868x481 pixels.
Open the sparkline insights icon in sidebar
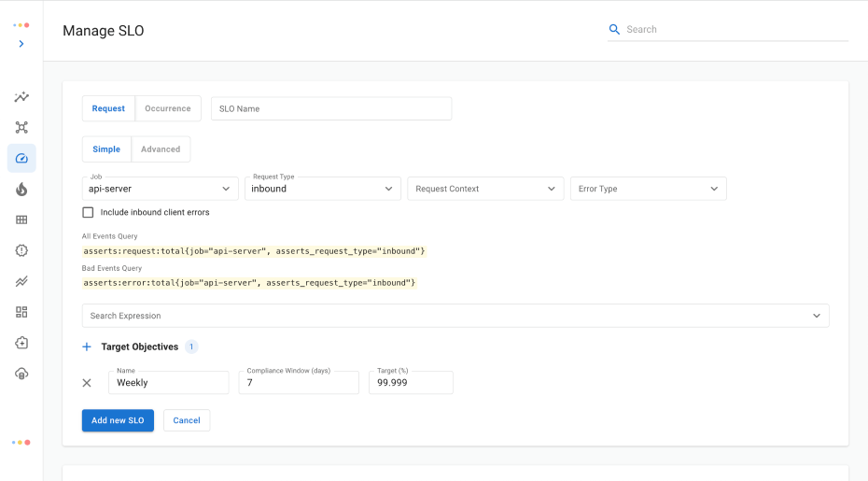point(21,97)
